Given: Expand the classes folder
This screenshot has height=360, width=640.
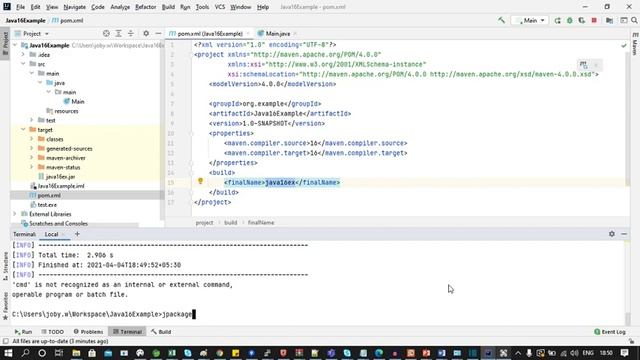Looking at the screenshot, I should 32,139.
